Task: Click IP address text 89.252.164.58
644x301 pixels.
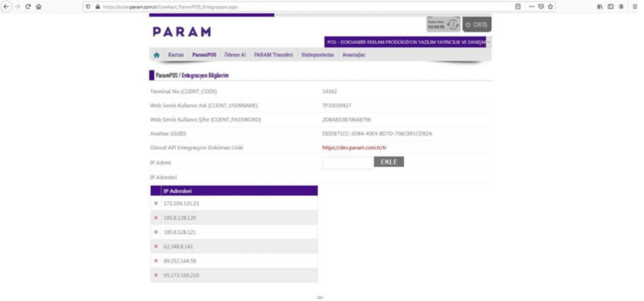Action: 180,261
